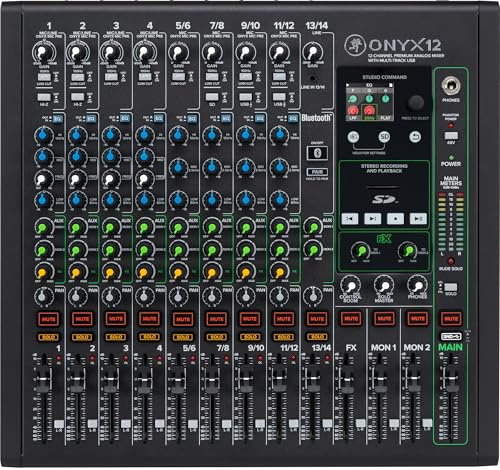Tap the transport button immediately left of Record
This screenshot has width=500, height=470.
click(x=373, y=219)
